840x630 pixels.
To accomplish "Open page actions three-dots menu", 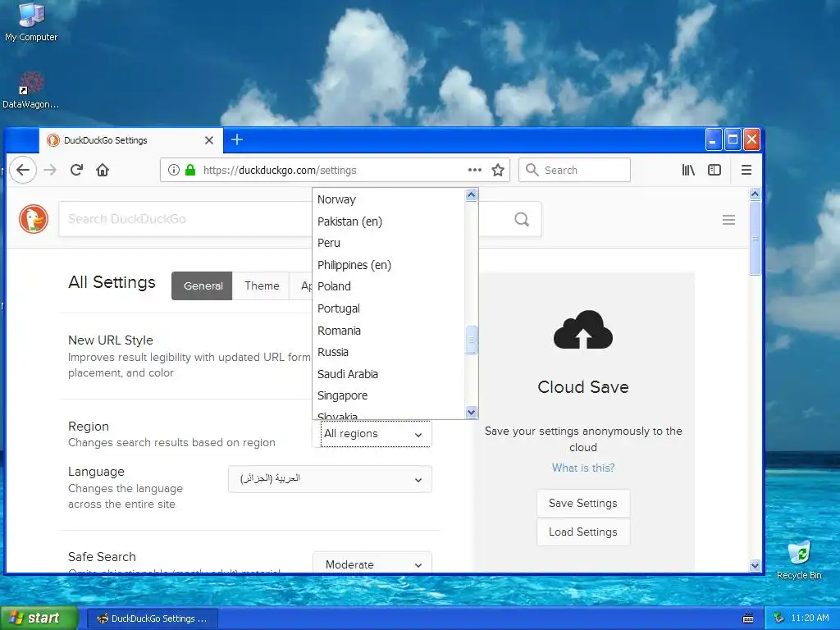I will pos(475,171).
